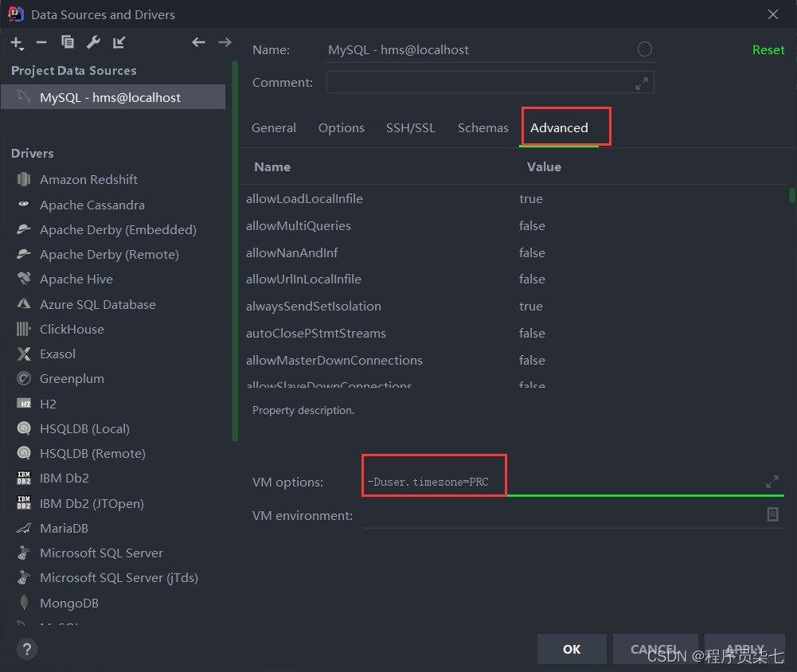
Task: Open VM environment variables editor icon
Action: [772, 514]
